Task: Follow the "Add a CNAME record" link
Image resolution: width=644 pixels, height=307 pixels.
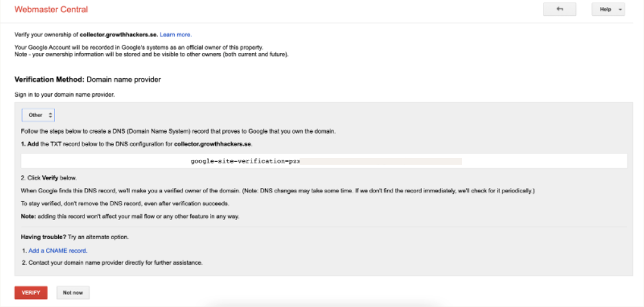Action: click(58, 251)
